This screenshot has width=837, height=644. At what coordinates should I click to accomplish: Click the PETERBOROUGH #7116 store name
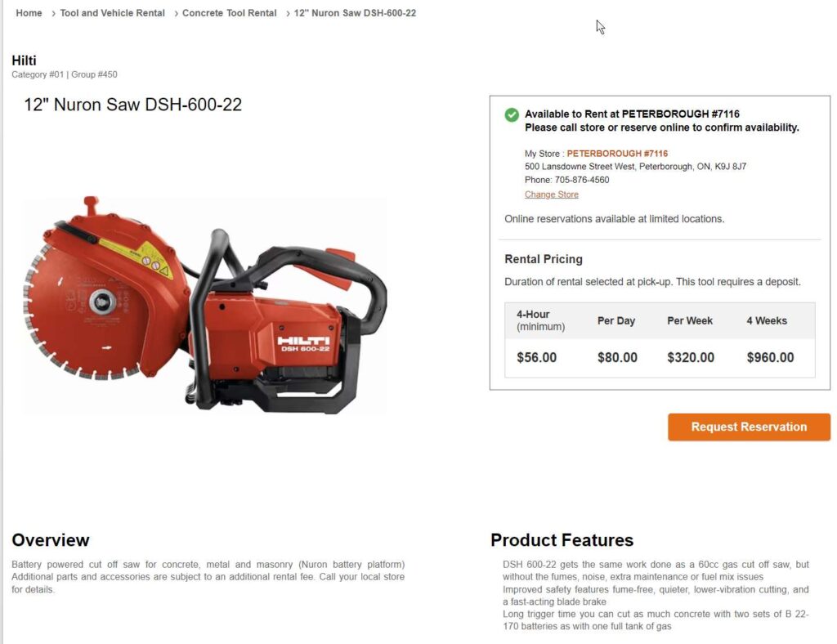coord(617,153)
